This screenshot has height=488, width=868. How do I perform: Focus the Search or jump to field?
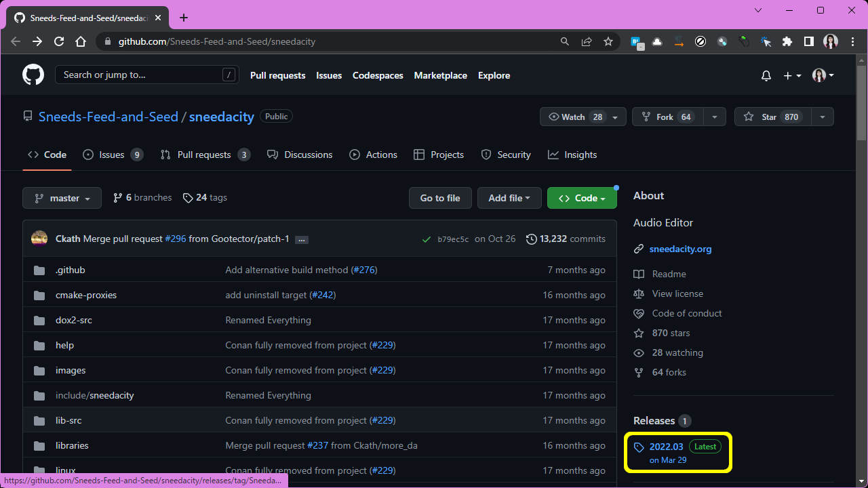[x=139, y=75]
